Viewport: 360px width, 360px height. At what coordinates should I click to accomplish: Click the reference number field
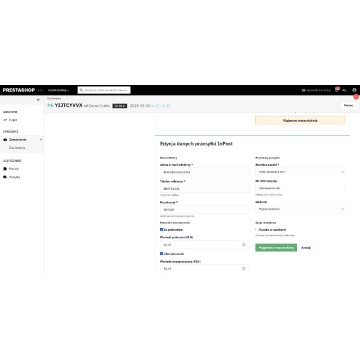click(300, 188)
